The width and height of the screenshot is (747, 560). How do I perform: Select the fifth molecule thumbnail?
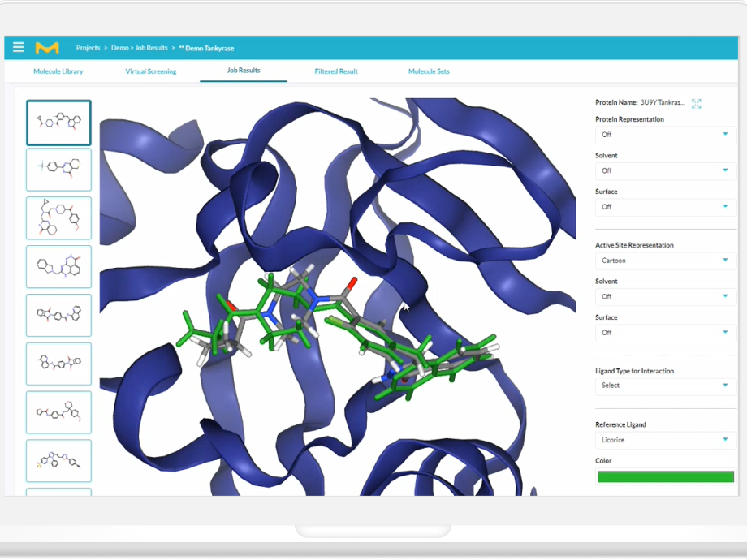[x=58, y=315]
